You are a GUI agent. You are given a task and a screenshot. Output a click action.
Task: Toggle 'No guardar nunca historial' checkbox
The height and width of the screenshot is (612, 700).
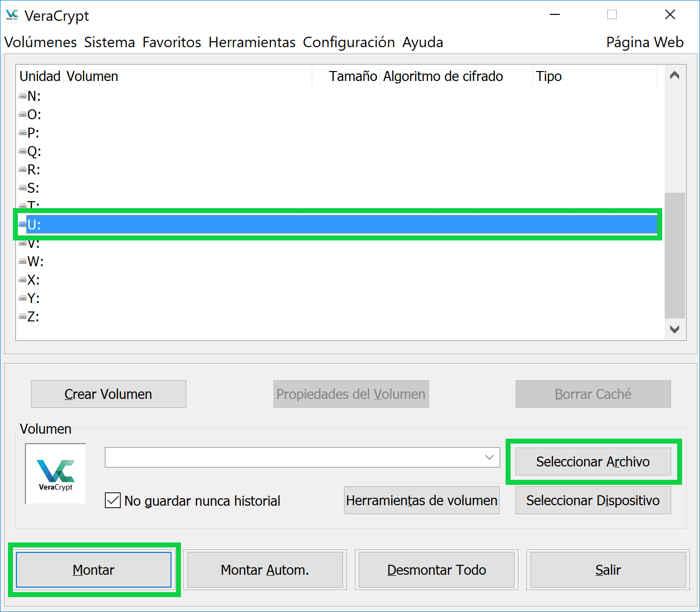(x=113, y=500)
